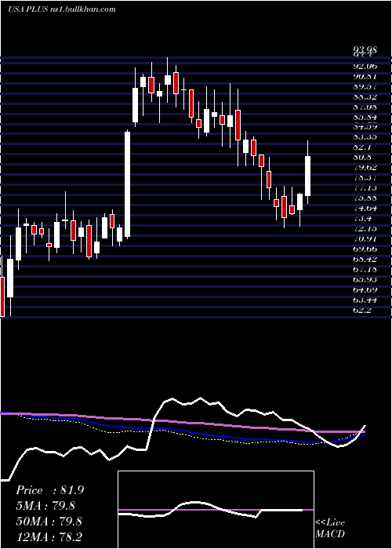392x549 pixels.
Task: Click the 90.81 price axis label
Action: (365, 77)
